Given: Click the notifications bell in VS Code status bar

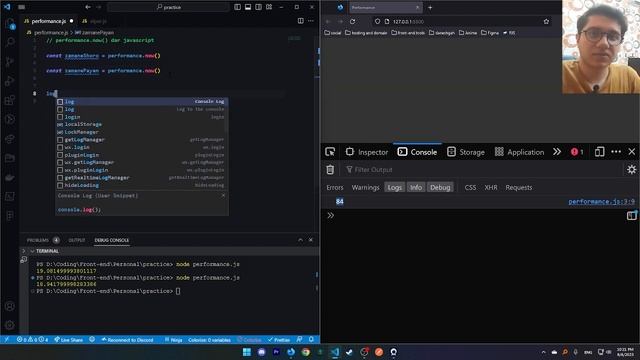Looking at the screenshot, I should 311,339.
